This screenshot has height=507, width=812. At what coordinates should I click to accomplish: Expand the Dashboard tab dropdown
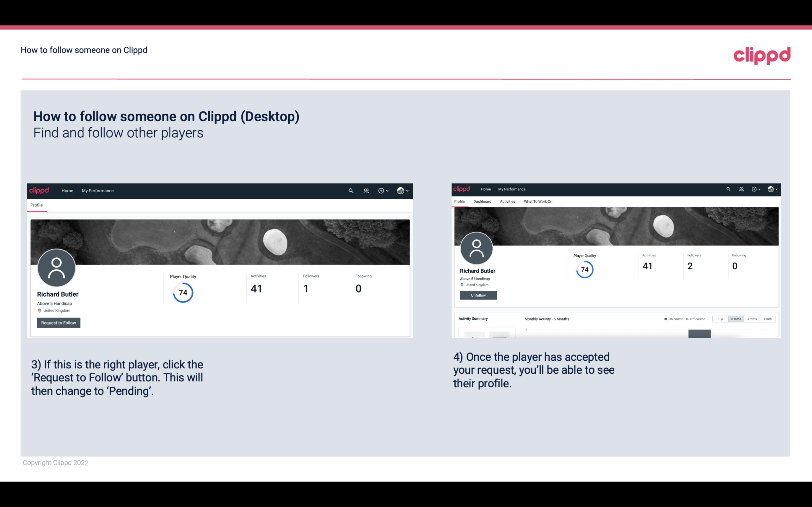(482, 202)
